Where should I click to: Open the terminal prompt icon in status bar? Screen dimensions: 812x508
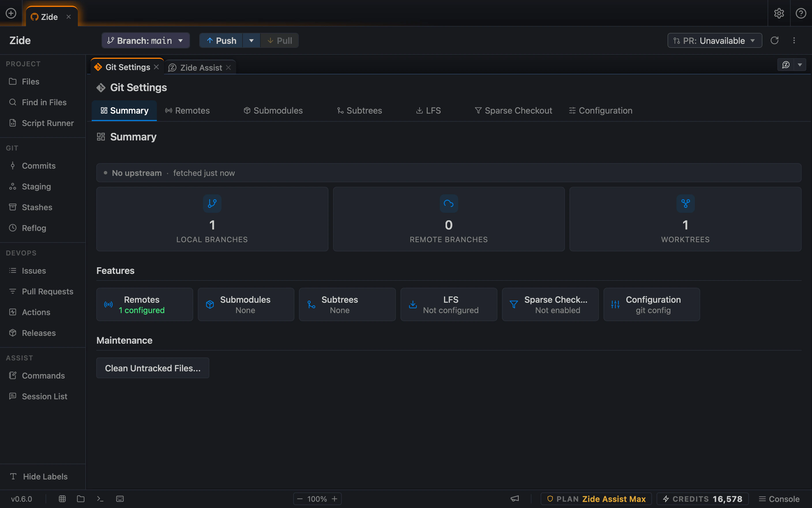tap(100, 498)
